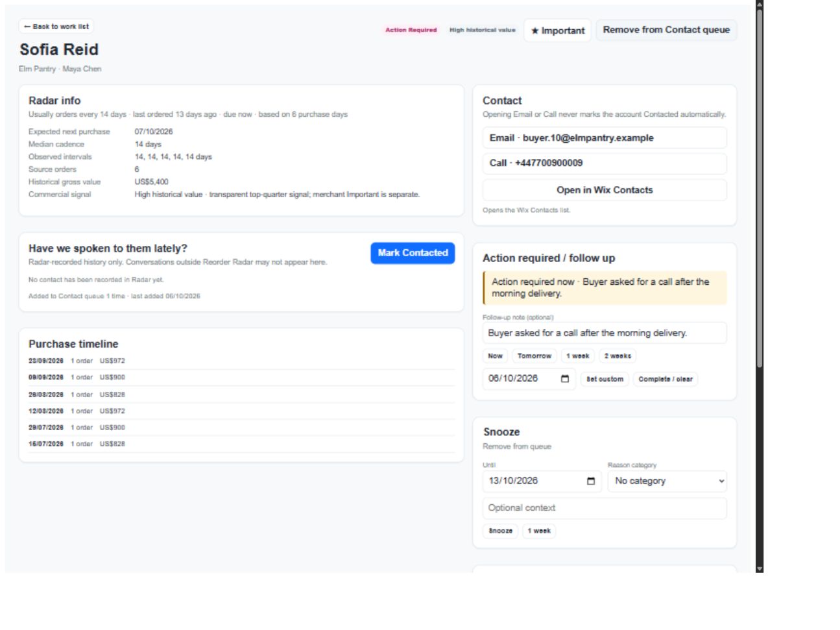The width and height of the screenshot is (840, 630).
Task: Click expected next purchase date 07/10/2026
Action: [154, 132]
